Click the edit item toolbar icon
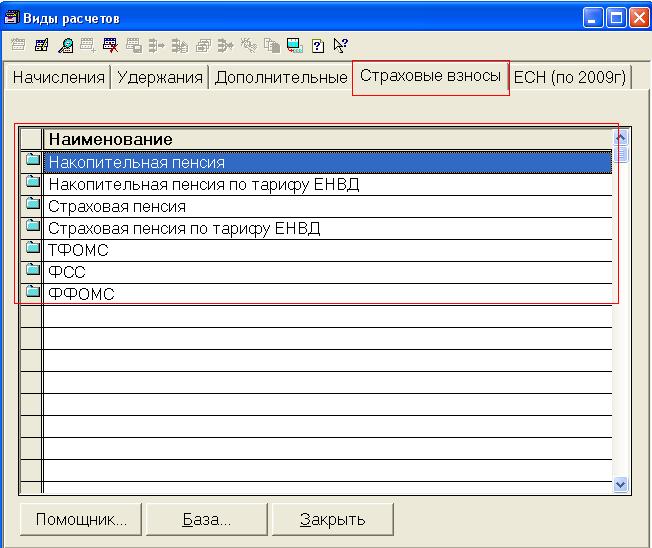This screenshot has height=548, width=652. pos(41,45)
